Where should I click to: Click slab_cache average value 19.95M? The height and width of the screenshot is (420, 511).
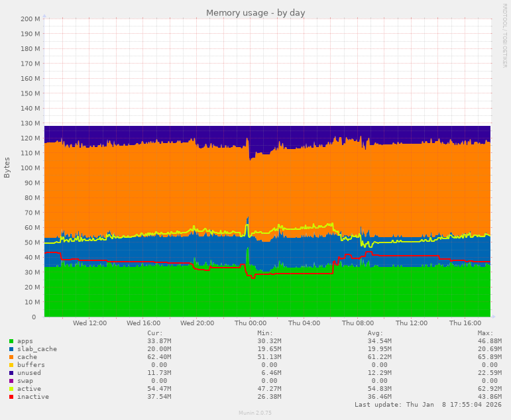pos(379,349)
